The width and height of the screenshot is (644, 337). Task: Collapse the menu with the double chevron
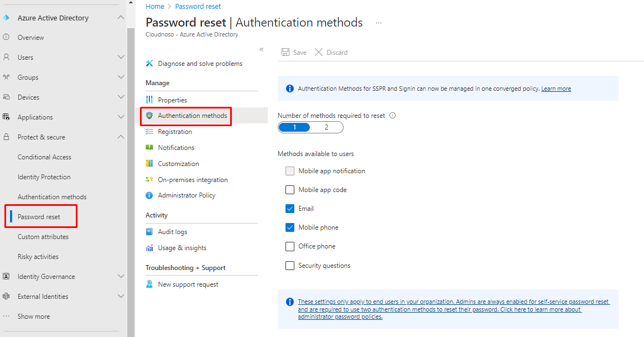point(262,50)
